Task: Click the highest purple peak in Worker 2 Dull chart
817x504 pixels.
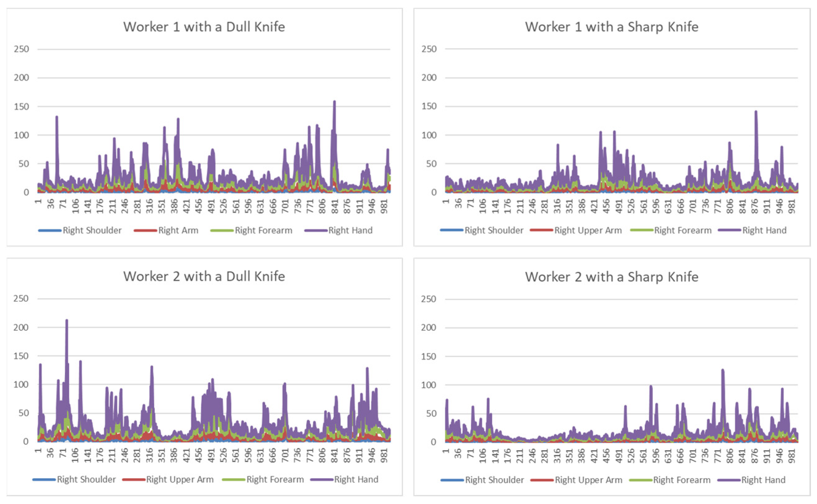Action: point(67,321)
